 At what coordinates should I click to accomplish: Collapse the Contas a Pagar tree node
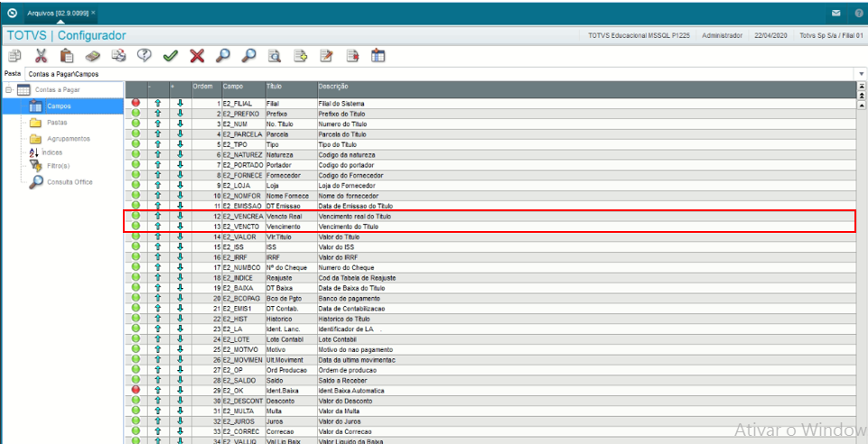(8, 89)
